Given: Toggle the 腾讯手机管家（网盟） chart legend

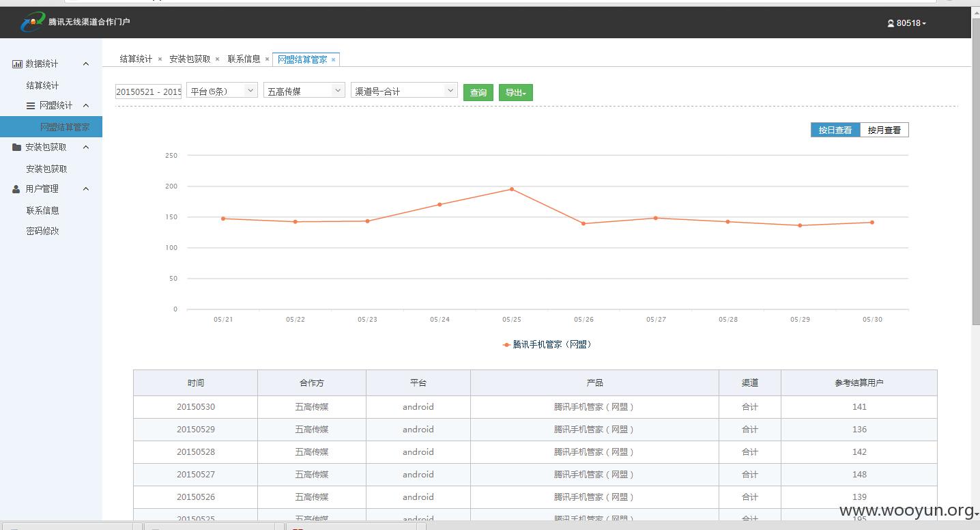Looking at the screenshot, I should tap(547, 344).
